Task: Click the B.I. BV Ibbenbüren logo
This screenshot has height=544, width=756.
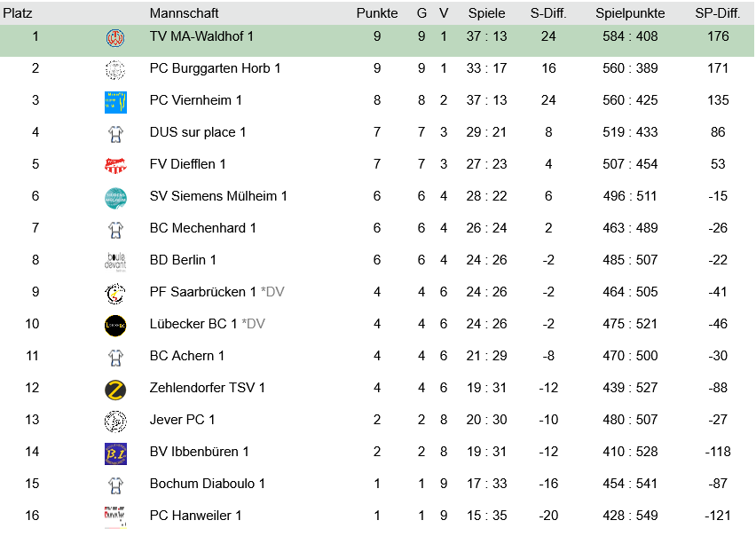Action: 115,453
